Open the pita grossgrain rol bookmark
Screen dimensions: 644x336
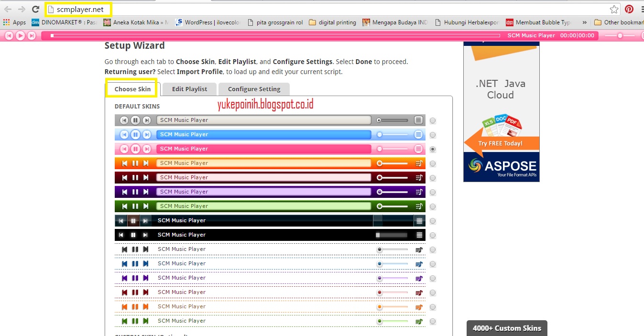coord(275,22)
